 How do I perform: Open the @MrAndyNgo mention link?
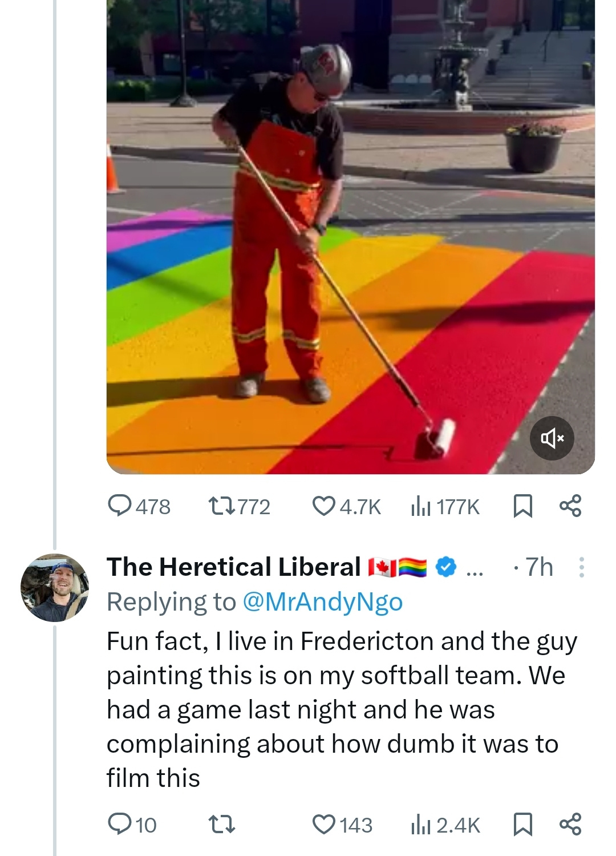point(323,602)
